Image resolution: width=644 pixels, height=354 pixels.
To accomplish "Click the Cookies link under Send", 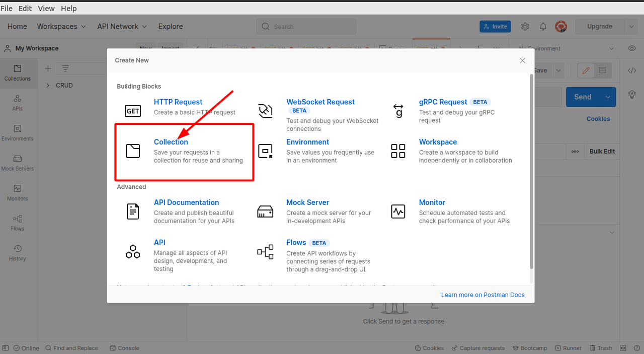I will click(x=598, y=119).
